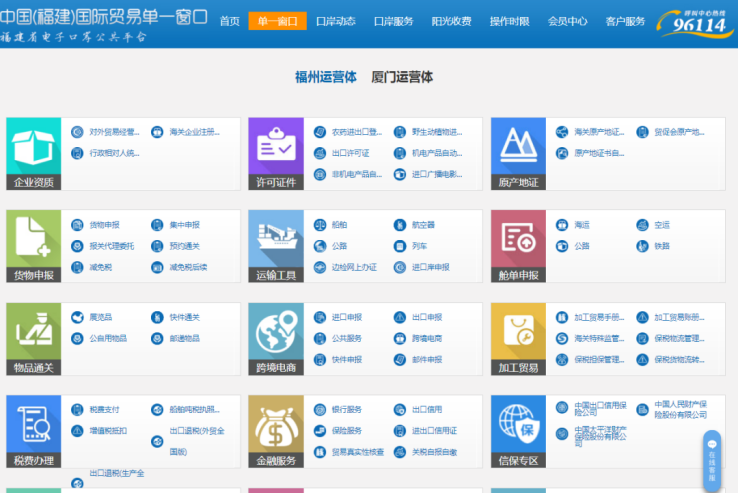
Task: Click the 税费办理 category icon
Action: click(x=33, y=430)
